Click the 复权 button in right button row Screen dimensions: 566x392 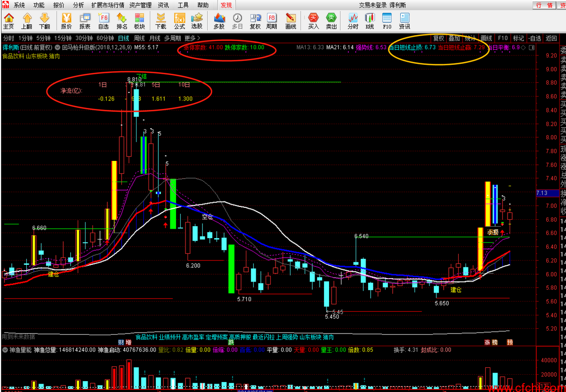pyautogui.click(x=439, y=38)
